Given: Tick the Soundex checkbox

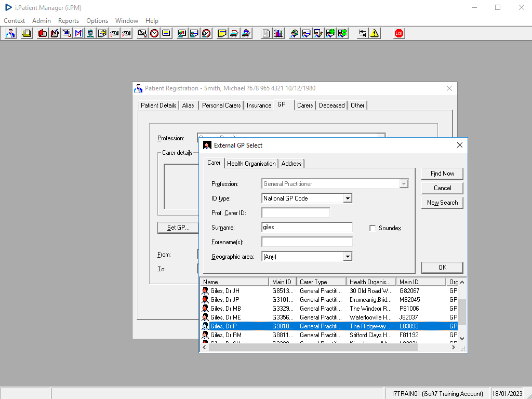Looking at the screenshot, I should click(373, 228).
